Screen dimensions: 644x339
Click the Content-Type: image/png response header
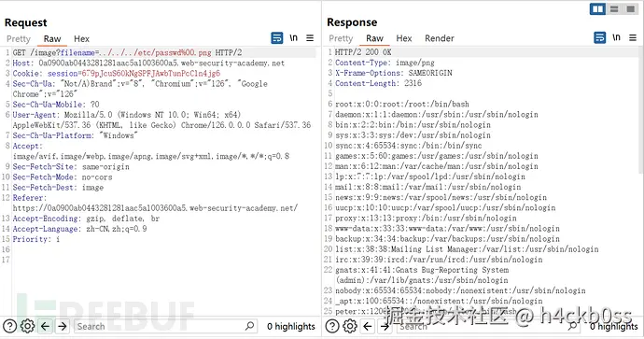[x=385, y=63]
